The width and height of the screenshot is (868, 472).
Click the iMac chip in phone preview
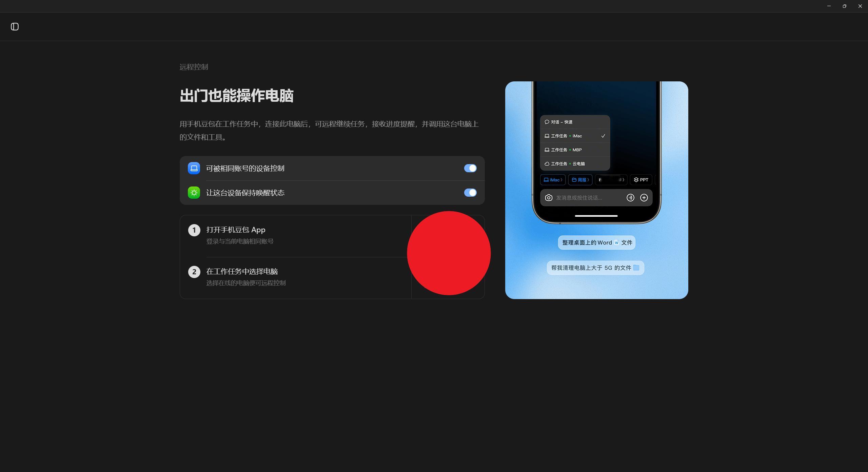[553, 180]
